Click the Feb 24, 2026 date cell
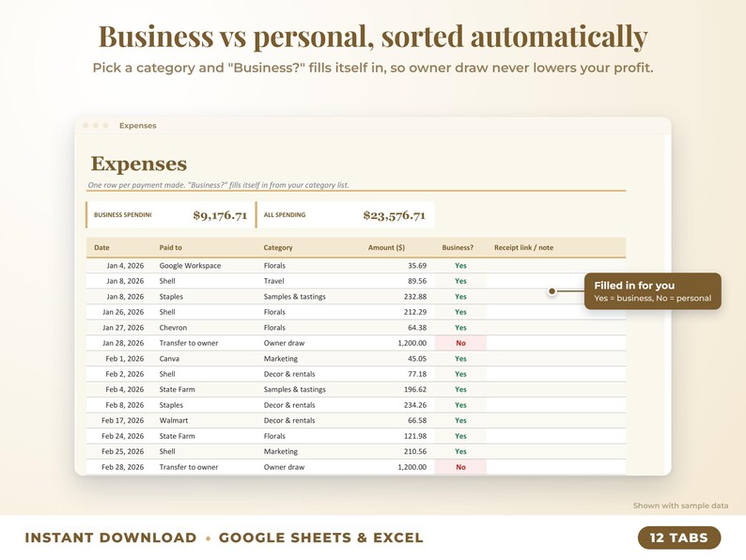 click(x=123, y=436)
